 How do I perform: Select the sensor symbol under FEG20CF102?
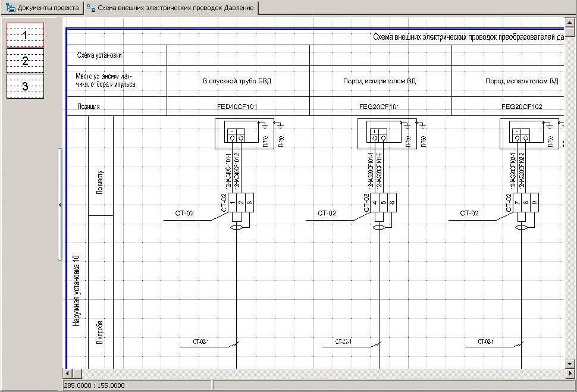pyautogui.click(x=522, y=136)
